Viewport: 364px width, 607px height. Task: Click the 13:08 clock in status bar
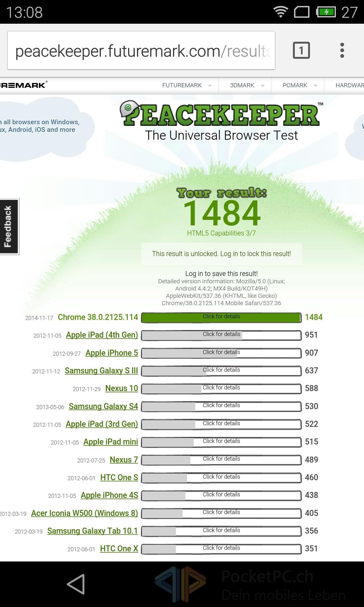(x=24, y=13)
